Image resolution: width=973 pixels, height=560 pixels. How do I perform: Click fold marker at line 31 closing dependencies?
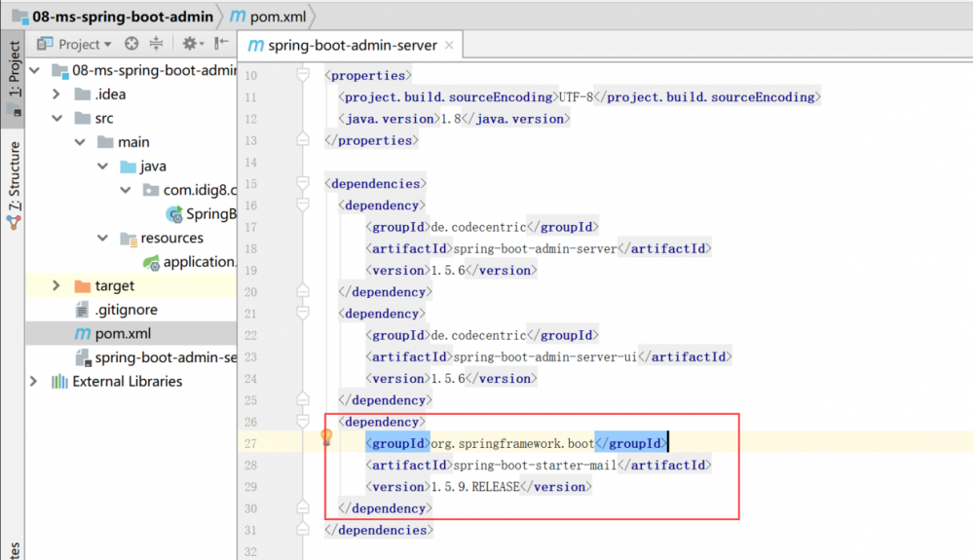(x=303, y=530)
